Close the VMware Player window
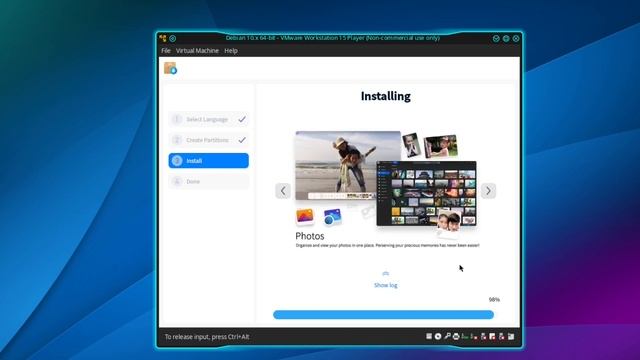The height and width of the screenshot is (360, 640). pyautogui.click(x=516, y=38)
